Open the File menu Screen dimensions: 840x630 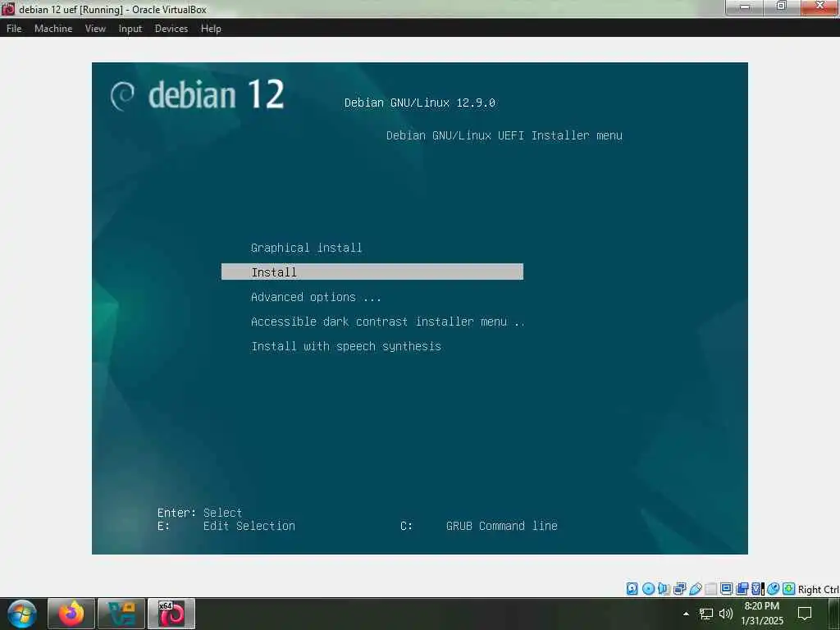pos(14,29)
